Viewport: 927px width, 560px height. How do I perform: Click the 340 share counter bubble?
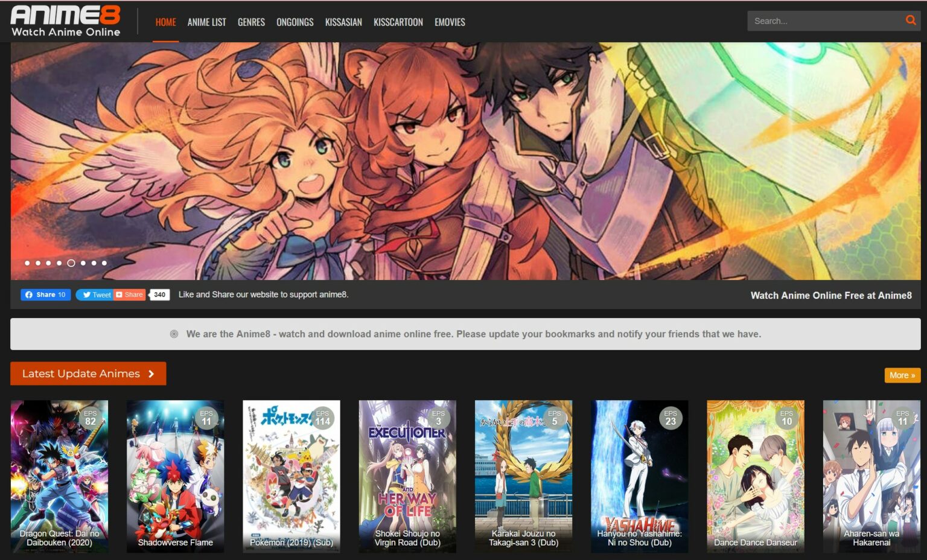(x=159, y=294)
